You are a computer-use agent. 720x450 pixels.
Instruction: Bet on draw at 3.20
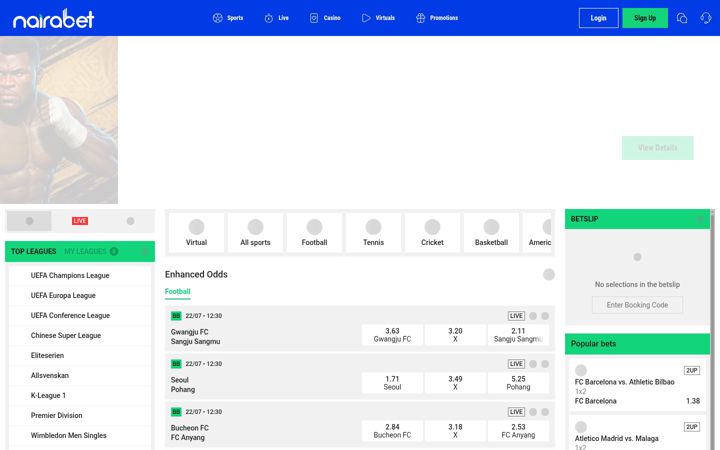click(x=455, y=335)
